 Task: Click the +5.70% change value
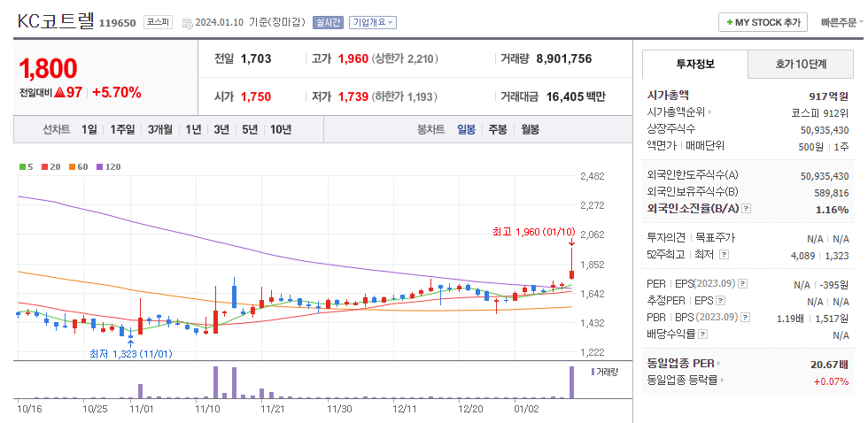[x=117, y=92]
